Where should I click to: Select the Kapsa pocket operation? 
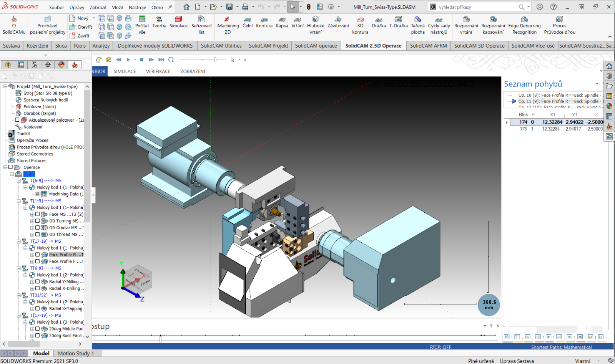282,22
